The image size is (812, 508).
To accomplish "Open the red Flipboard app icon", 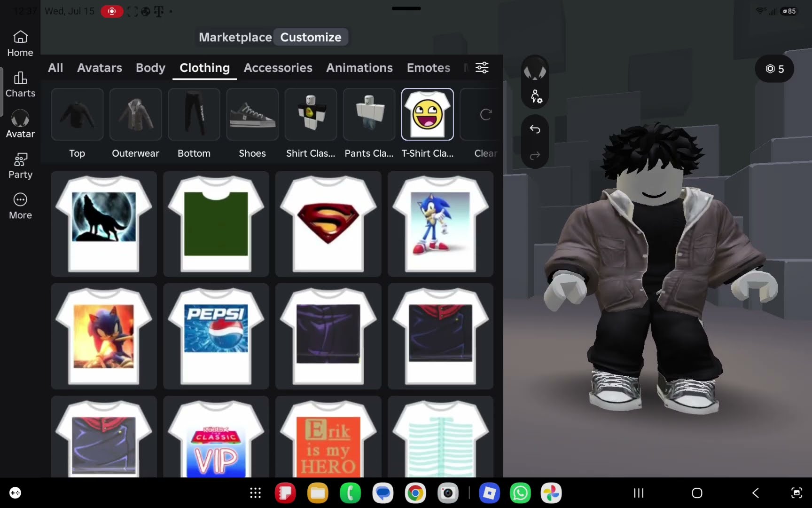I will [x=285, y=493].
